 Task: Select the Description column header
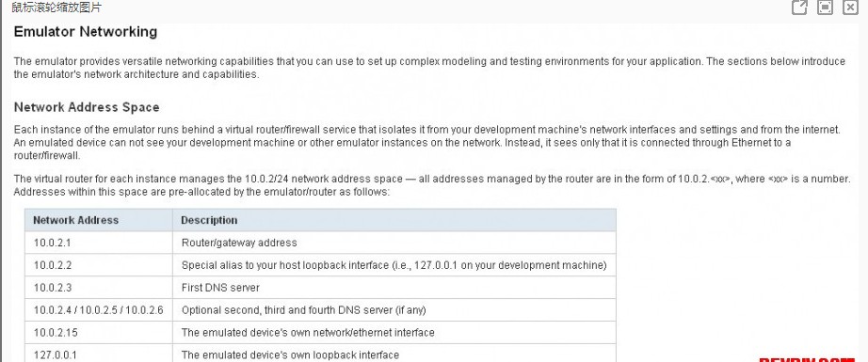(394, 220)
